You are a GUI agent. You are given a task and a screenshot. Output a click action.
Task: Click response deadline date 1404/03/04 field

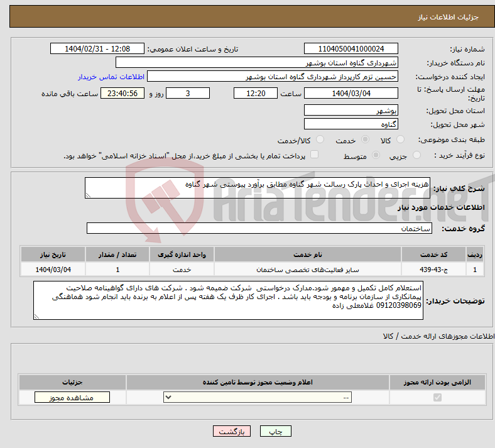click(x=351, y=93)
